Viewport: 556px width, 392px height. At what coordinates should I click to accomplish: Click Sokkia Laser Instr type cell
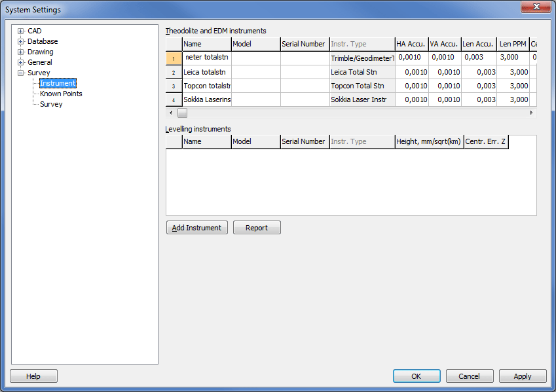(361, 99)
